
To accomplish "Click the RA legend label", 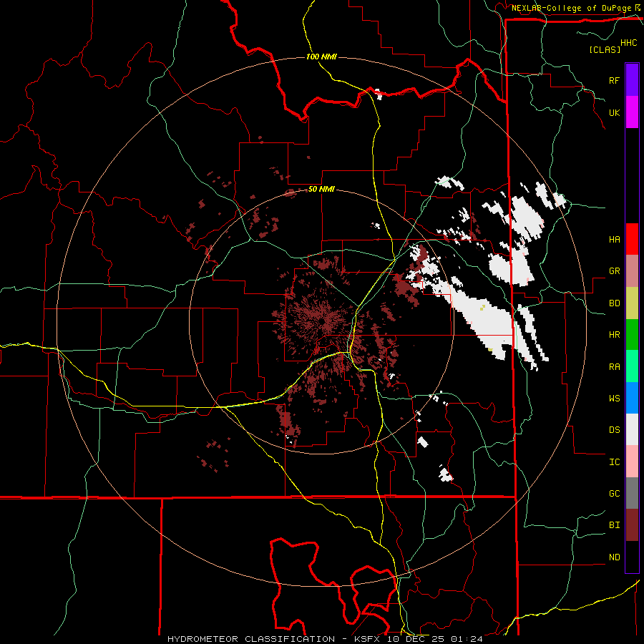I will (x=614, y=366).
